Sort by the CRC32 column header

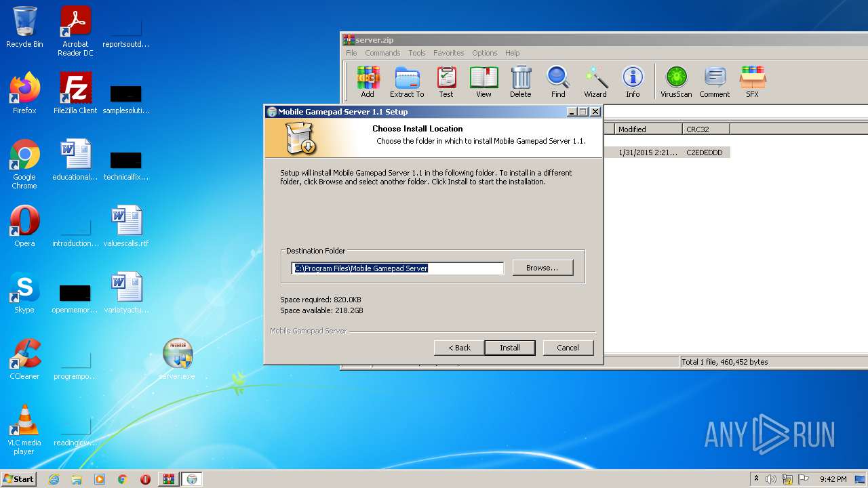point(706,129)
